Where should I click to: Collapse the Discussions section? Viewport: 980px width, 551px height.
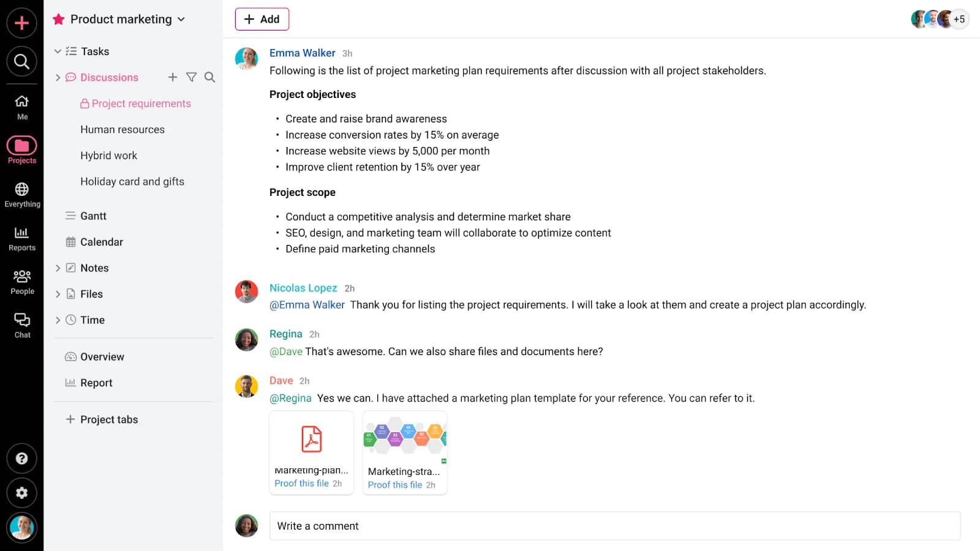pyautogui.click(x=58, y=77)
